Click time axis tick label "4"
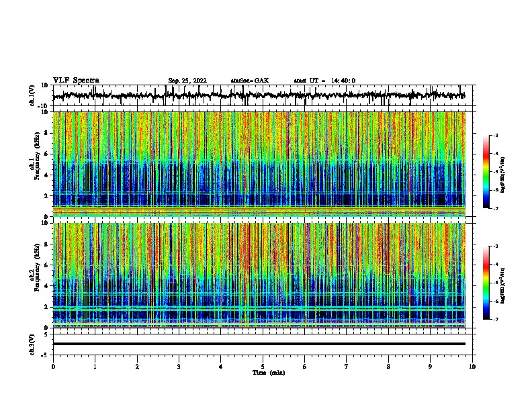The height and width of the screenshot is (411, 532). (221, 367)
